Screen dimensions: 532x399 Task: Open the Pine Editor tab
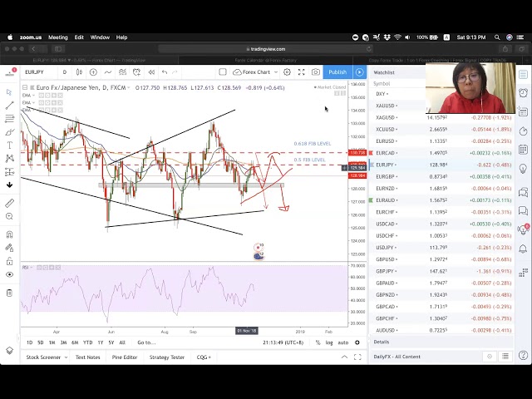125,357
